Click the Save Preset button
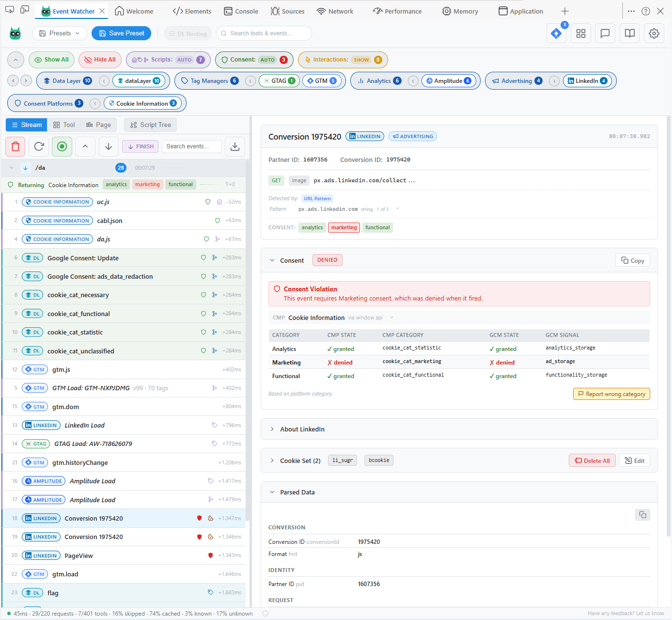The height and width of the screenshot is (620, 672). pos(121,33)
